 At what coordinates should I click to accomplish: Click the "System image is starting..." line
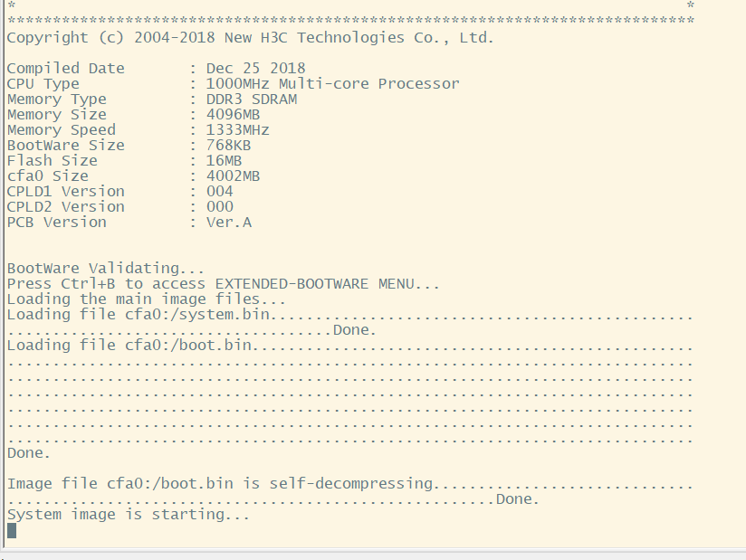click(128, 515)
